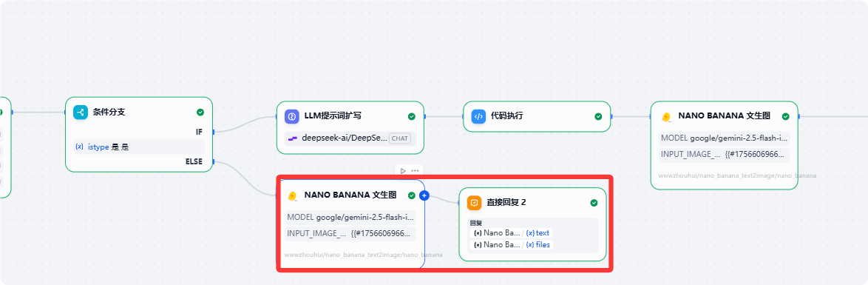Click the input handle of 直接回复 2 node
This screenshot has height=285, width=868.
[x=459, y=203]
